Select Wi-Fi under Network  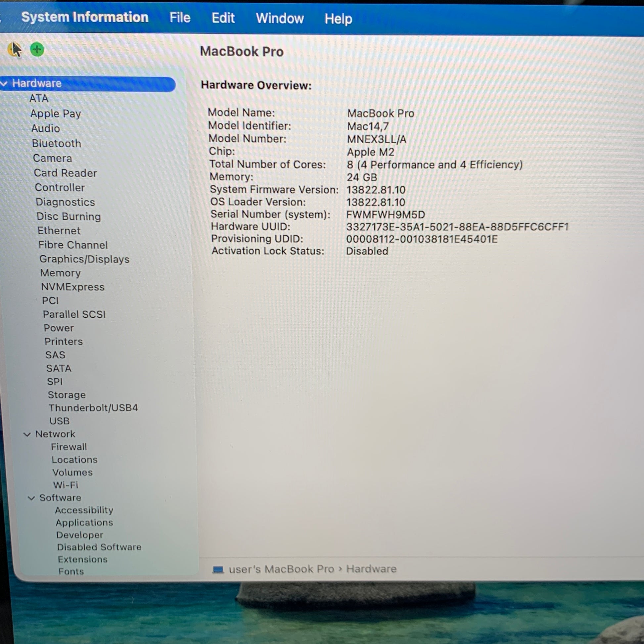tap(65, 485)
